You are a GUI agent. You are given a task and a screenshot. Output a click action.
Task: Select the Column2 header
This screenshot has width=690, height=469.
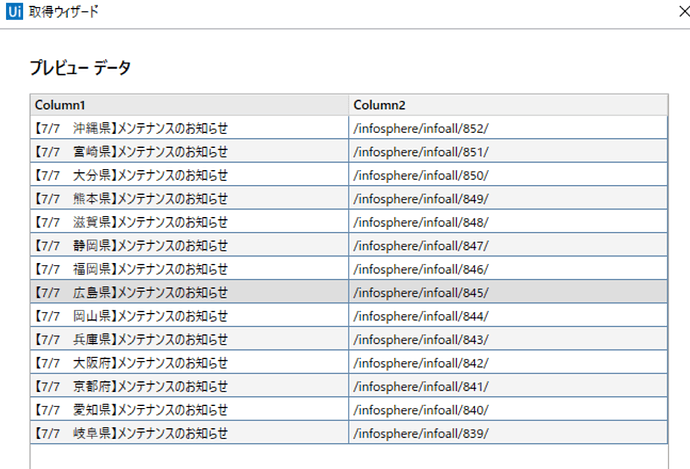click(x=508, y=105)
